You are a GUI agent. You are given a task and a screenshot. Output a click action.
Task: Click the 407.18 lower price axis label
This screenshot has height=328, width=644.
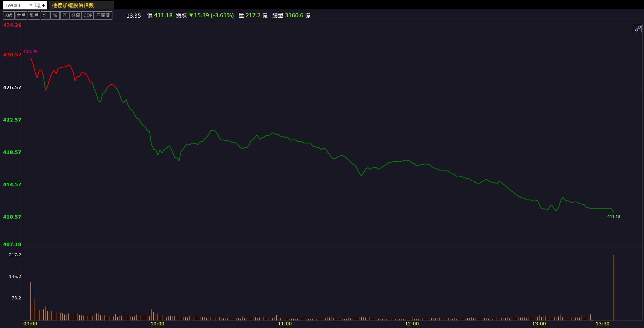click(12, 244)
